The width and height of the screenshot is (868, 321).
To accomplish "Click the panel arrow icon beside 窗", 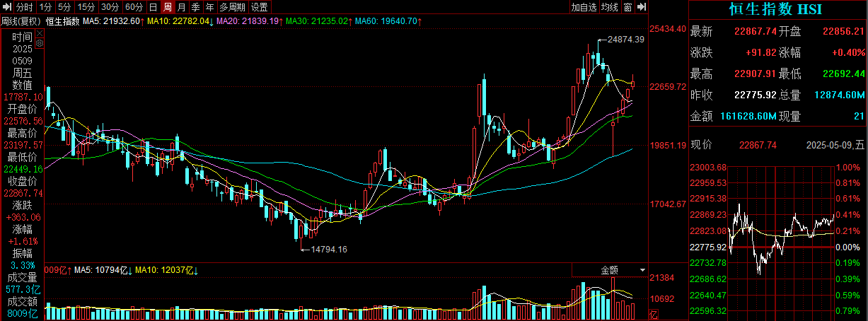I will (x=642, y=7).
